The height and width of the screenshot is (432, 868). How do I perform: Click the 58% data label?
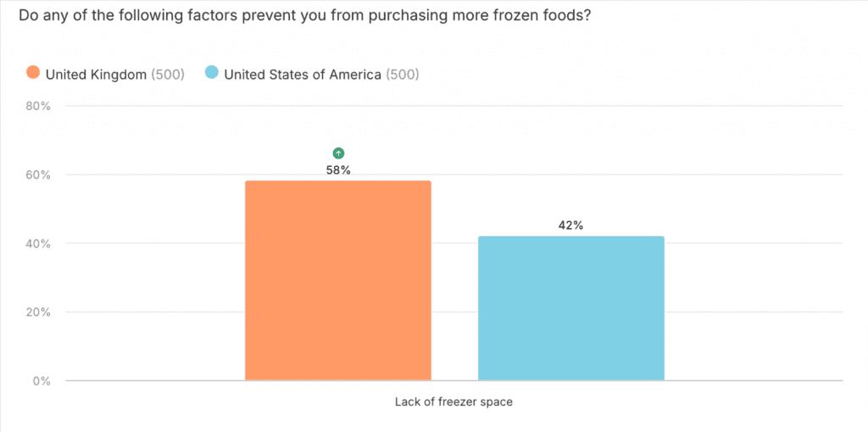[x=338, y=170]
